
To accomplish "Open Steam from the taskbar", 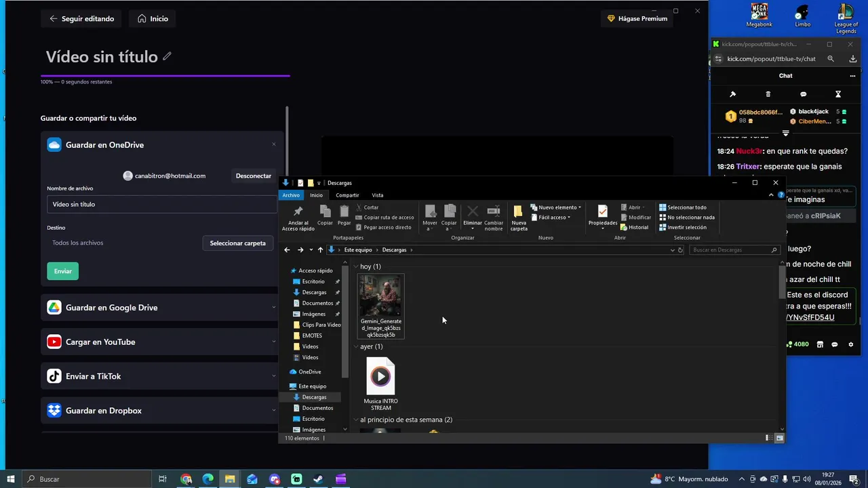I will (318, 479).
